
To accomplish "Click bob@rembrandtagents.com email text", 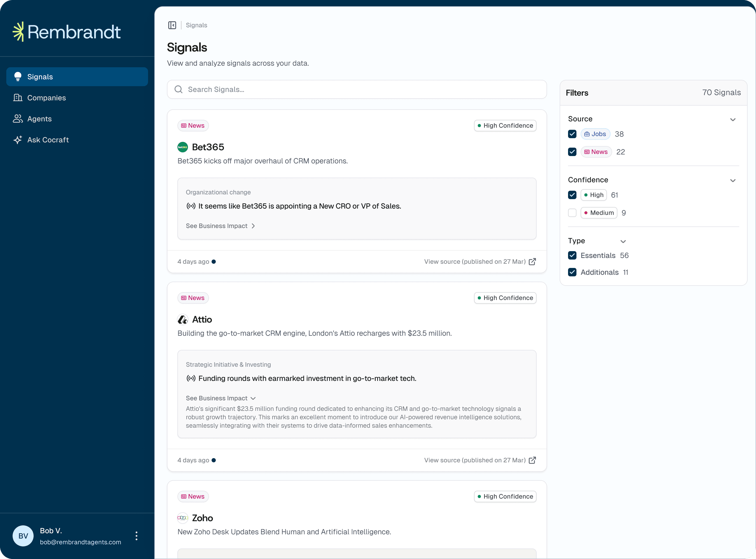I will [81, 542].
